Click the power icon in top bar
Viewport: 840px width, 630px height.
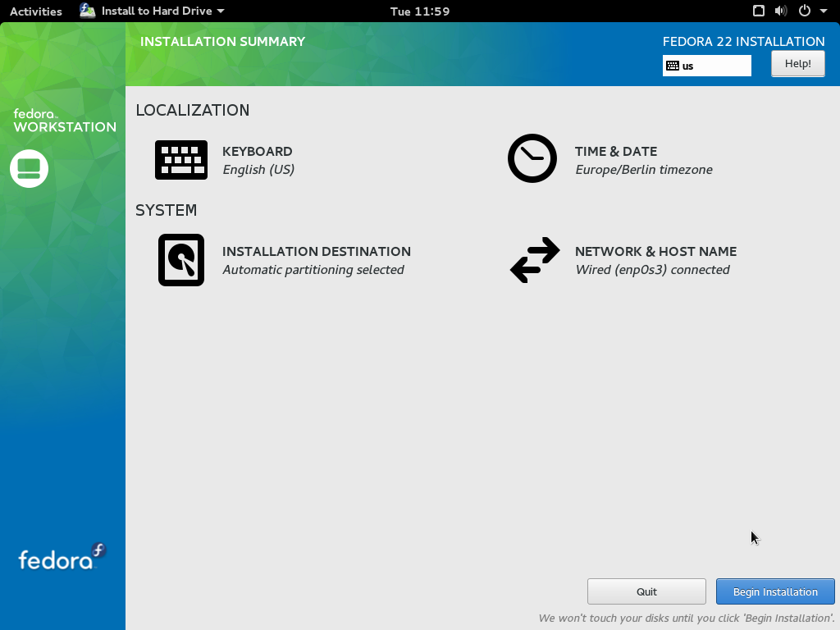coord(804,11)
